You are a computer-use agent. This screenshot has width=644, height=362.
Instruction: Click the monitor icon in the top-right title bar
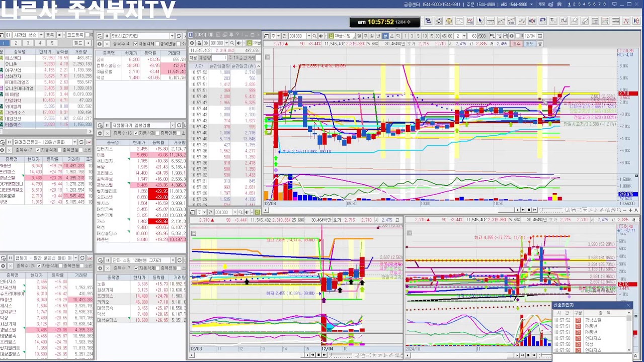pyautogui.click(x=614, y=4)
